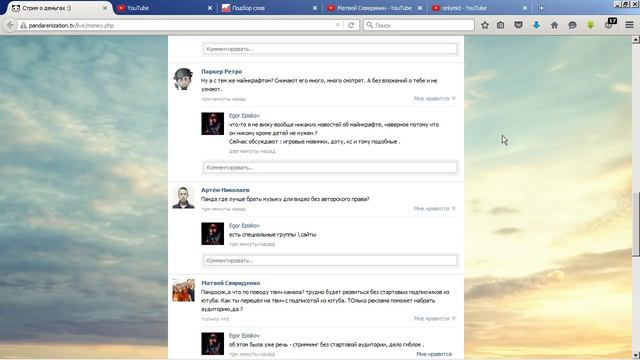This screenshot has height=360, width=640.
Task: Open the Pocket shield icon
Action: [518, 25]
